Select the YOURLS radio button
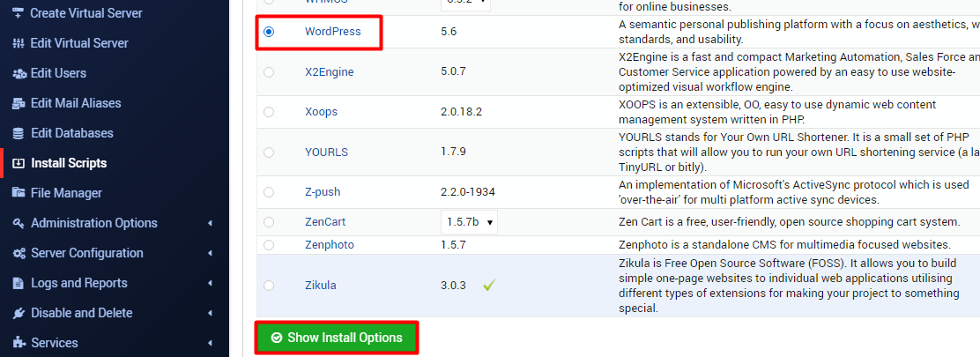Screen dimensions: 980x357 (x=269, y=152)
